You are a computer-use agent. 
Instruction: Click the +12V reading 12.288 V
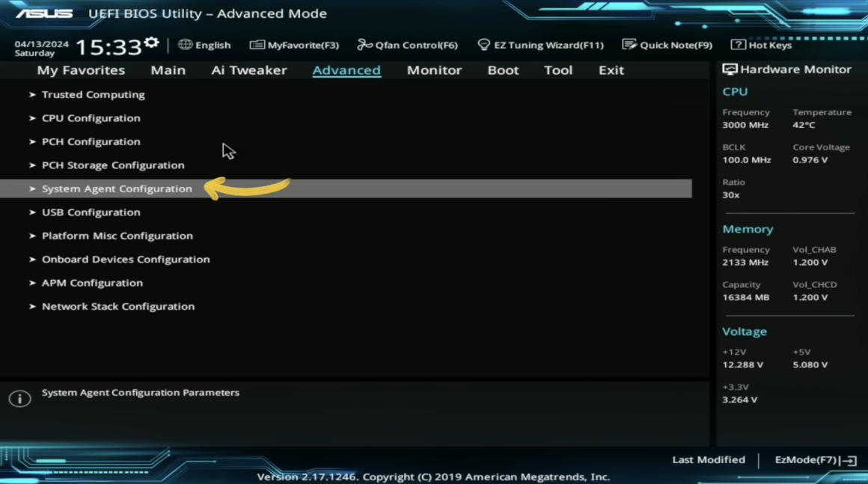pos(743,364)
